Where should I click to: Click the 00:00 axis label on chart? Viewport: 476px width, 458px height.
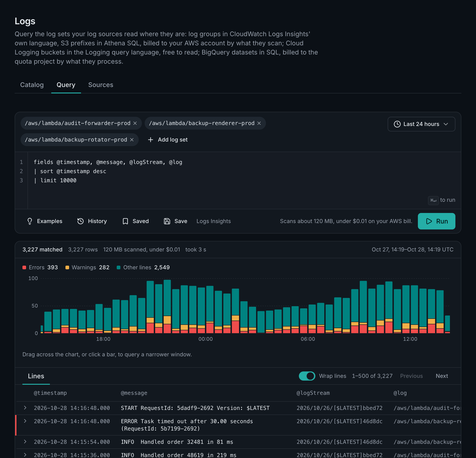(x=206, y=339)
